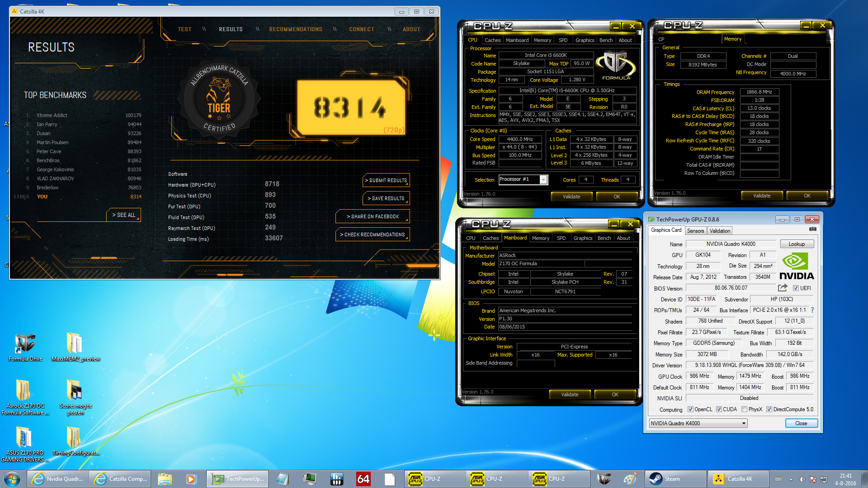Select the TimingConfigurat... desktop folder
This screenshot has width=868, height=488.
coord(75,441)
